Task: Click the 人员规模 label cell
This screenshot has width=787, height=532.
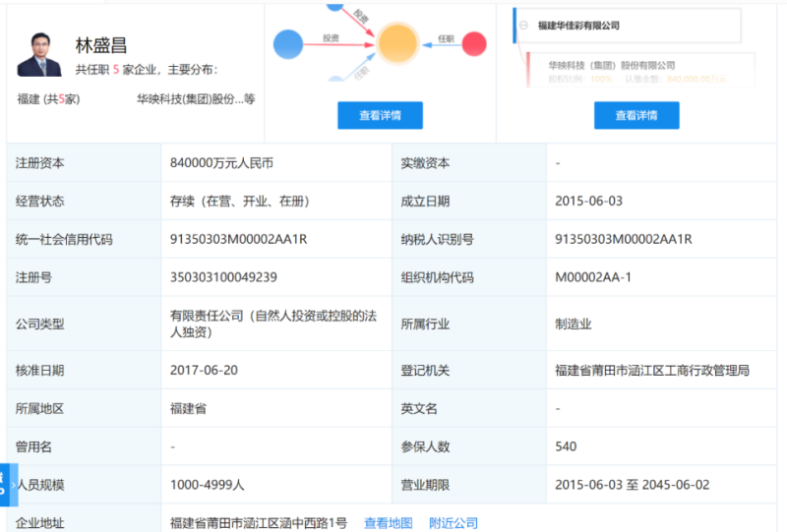Action: 84,485
